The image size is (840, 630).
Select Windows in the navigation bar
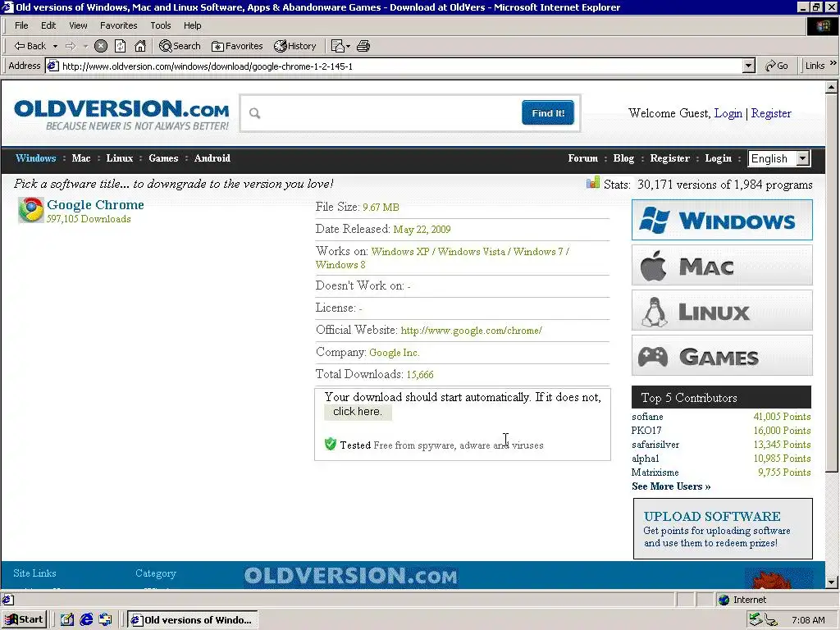pos(36,158)
